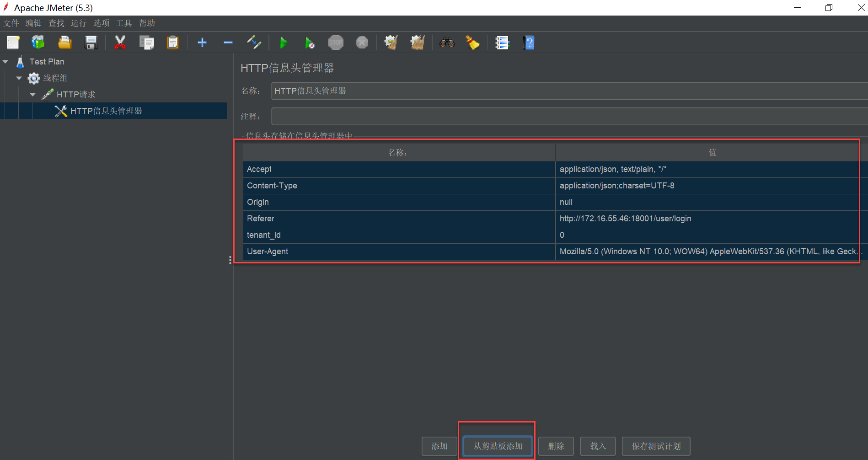Collapse the Test Plan tree node

point(5,61)
